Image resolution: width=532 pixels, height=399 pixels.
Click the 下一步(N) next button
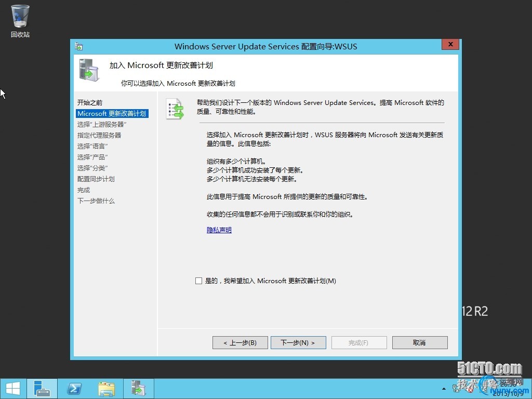pos(298,343)
